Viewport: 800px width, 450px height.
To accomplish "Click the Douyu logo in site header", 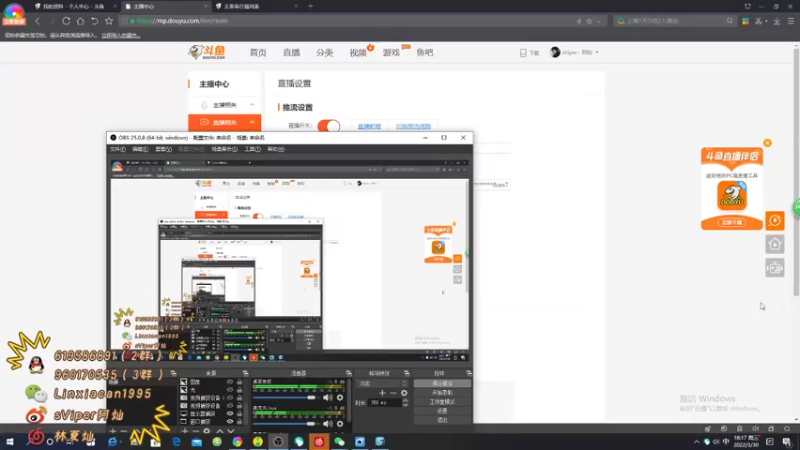I will (207, 52).
